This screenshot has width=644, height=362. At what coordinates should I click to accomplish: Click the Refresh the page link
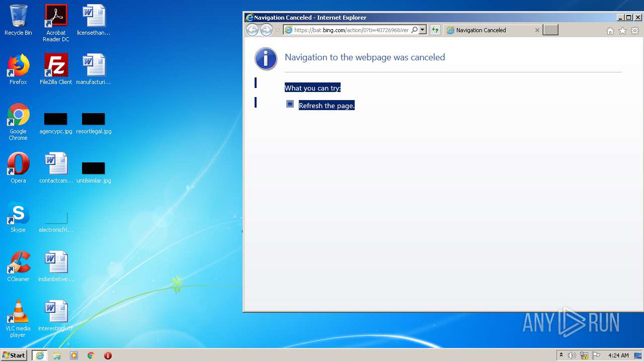click(327, 106)
